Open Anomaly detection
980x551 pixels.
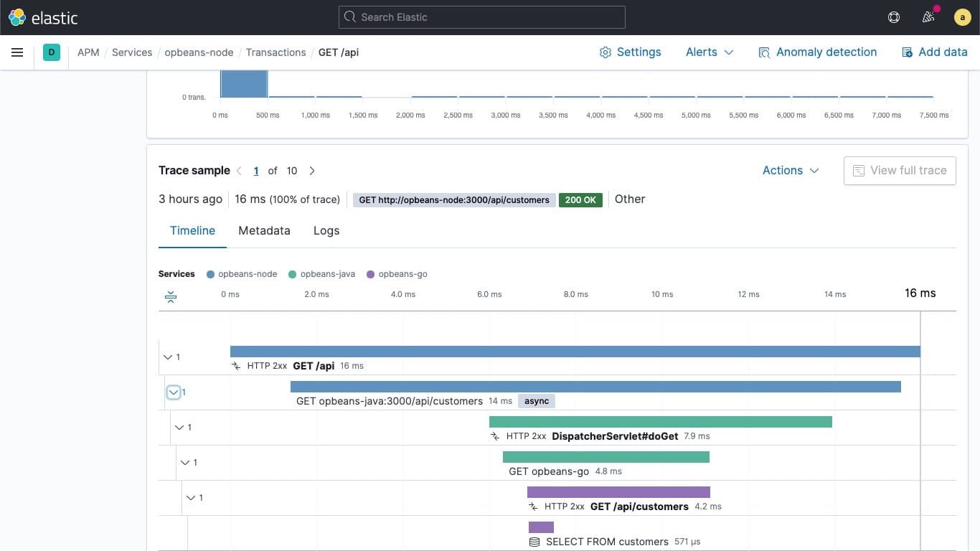(817, 52)
